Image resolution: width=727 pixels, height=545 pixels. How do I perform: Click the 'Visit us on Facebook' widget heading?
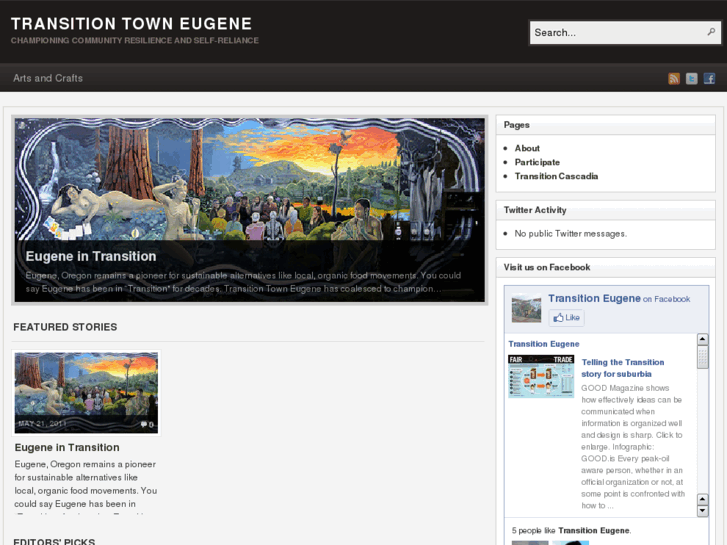547,267
